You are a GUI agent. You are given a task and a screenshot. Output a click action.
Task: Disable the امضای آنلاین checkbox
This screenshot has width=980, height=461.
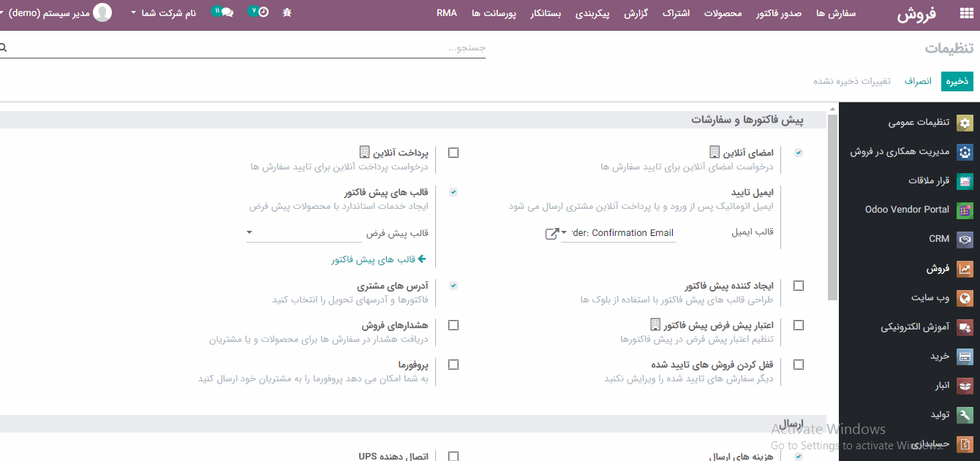(x=799, y=153)
